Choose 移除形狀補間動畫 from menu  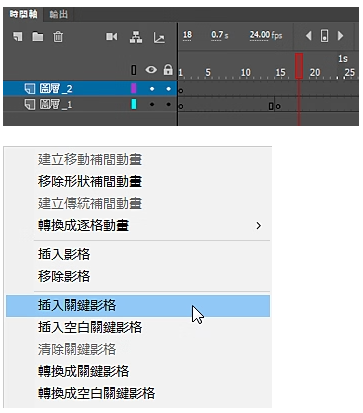90,181
